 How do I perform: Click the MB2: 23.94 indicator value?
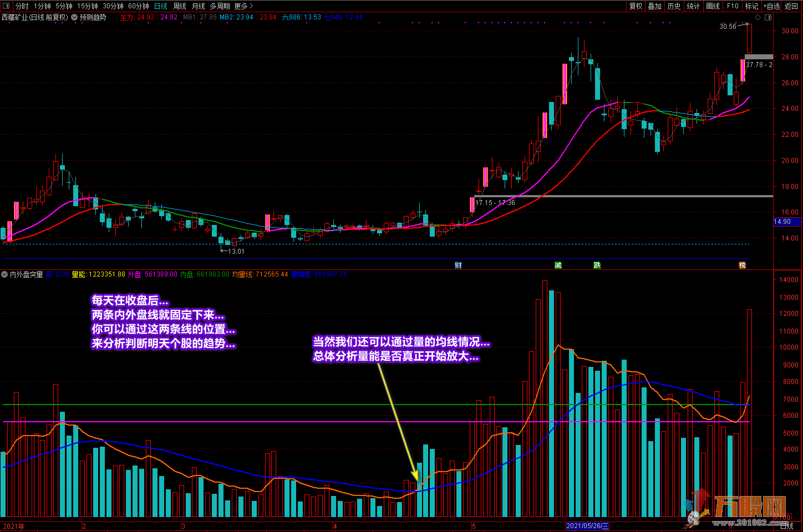[237, 17]
